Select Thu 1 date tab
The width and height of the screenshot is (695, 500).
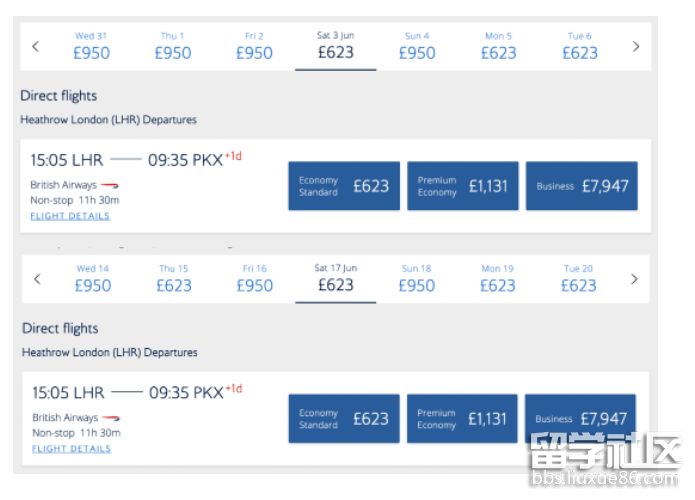click(x=173, y=46)
